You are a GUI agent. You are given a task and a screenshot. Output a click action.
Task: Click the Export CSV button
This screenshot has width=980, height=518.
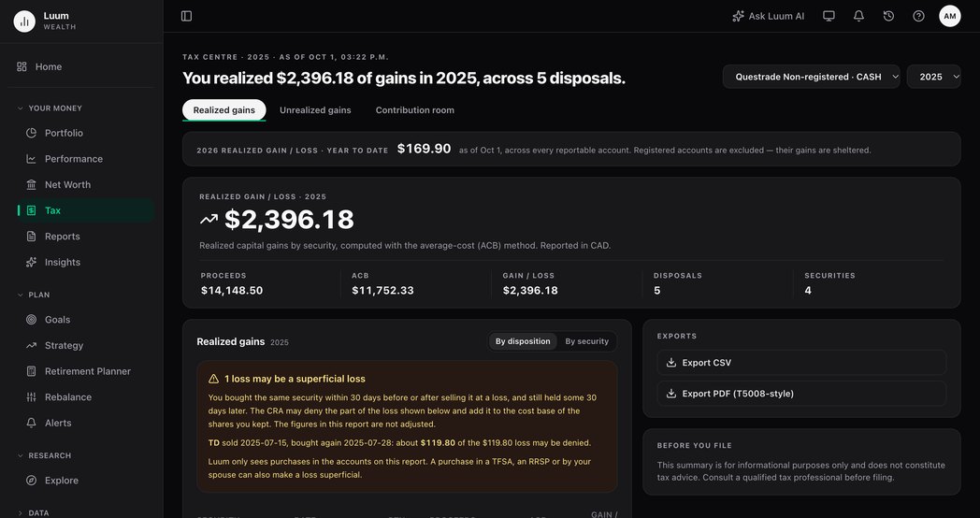click(801, 363)
